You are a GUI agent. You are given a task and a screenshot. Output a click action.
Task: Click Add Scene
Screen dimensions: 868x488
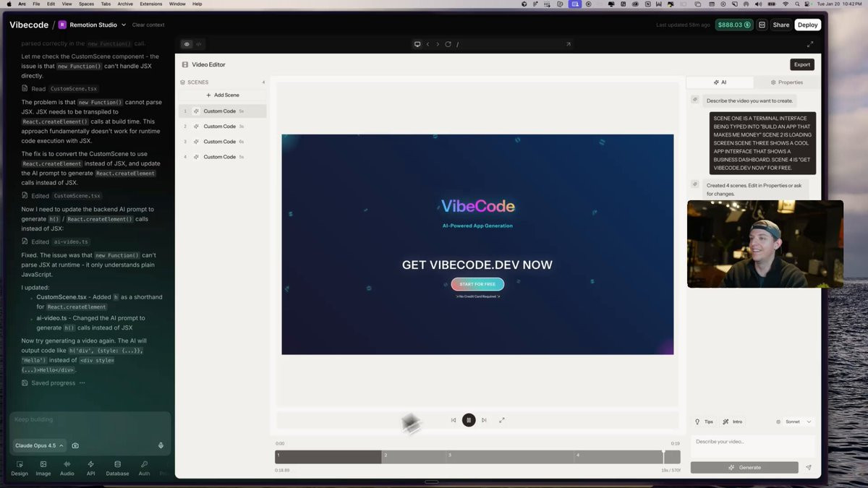[x=222, y=95]
